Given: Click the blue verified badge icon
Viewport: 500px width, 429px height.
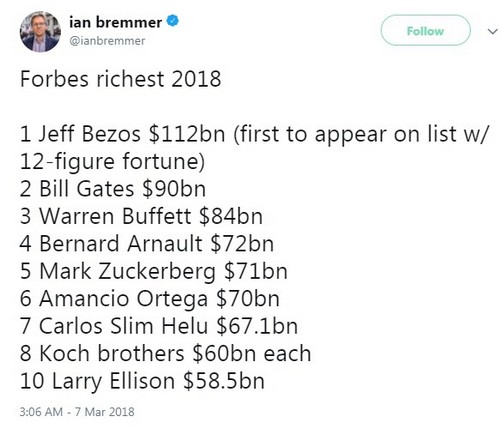Looking at the screenshot, I should [172, 21].
